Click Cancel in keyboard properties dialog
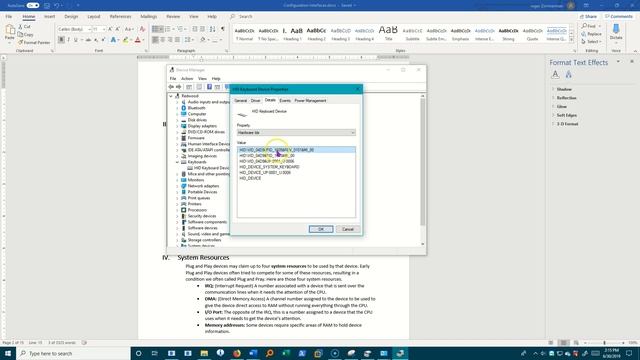This screenshot has width=640, height=360. pos(348,229)
